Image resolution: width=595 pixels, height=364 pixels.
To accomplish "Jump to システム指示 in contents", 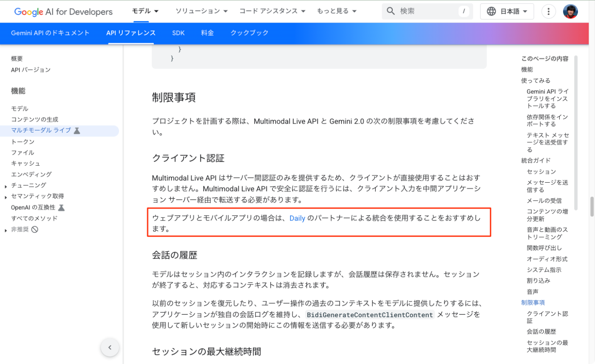I will pos(544,270).
